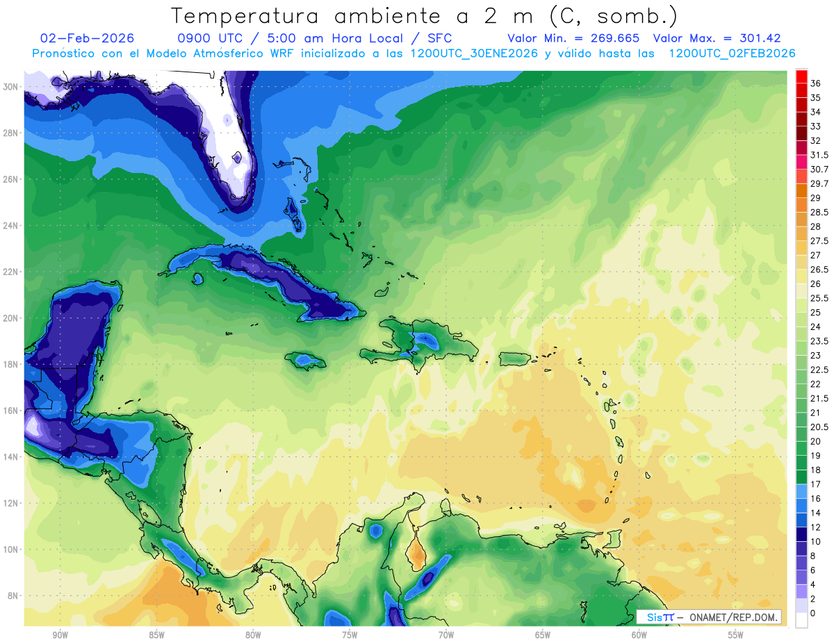Click the '22N' latitude axis label
The height and width of the screenshot is (644, 834).
[x=10, y=272]
